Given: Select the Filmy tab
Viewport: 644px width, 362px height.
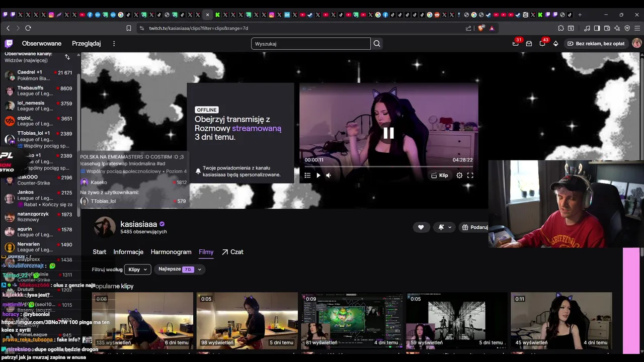Looking at the screenshot, I should pos(206,252).
